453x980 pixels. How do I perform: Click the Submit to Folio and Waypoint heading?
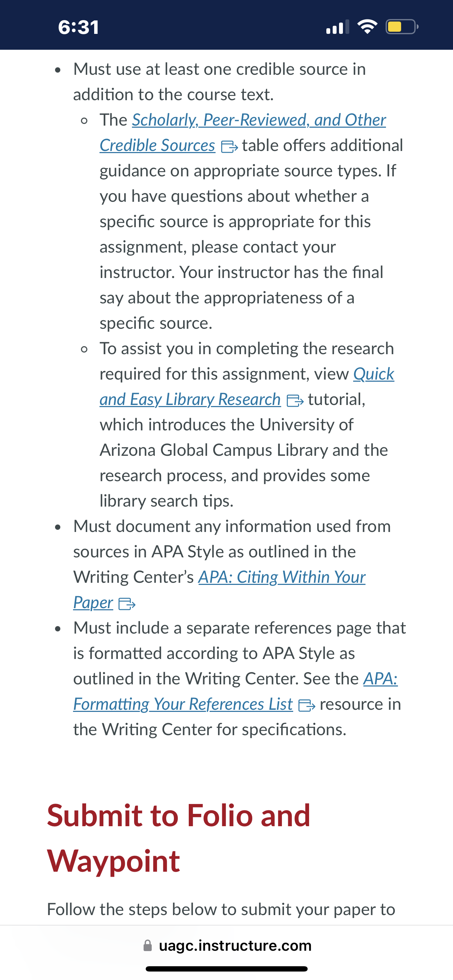click(179, 838)
